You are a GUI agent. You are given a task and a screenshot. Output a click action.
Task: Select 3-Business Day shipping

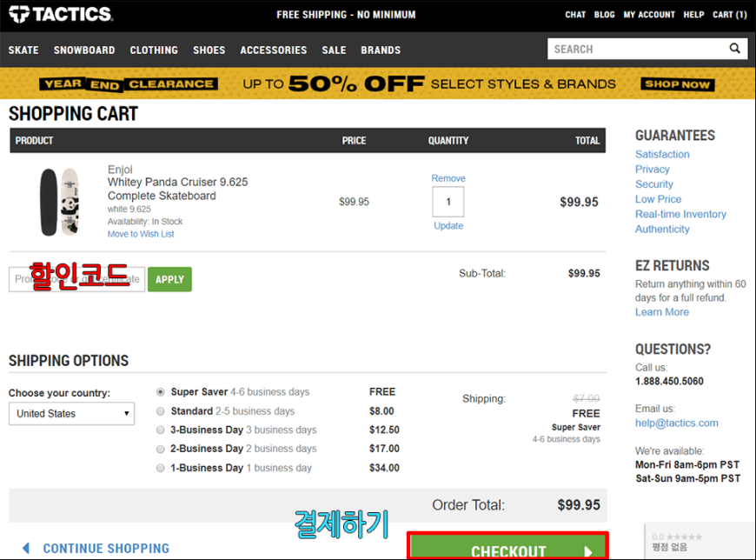point(161,430)
